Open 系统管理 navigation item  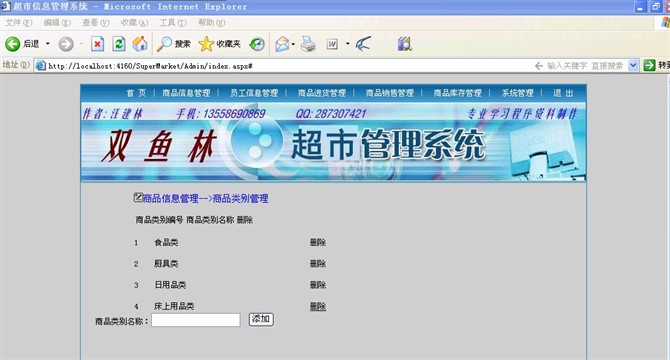tap(517, 93)
